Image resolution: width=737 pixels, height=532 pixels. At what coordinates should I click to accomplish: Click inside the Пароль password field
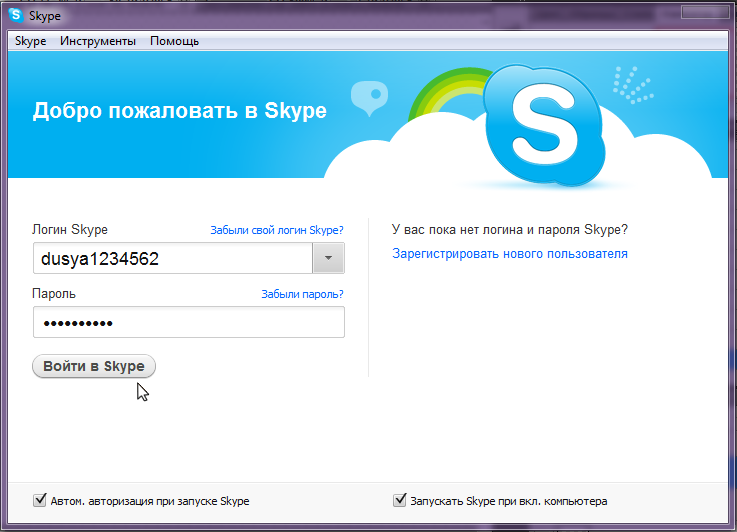188,323
